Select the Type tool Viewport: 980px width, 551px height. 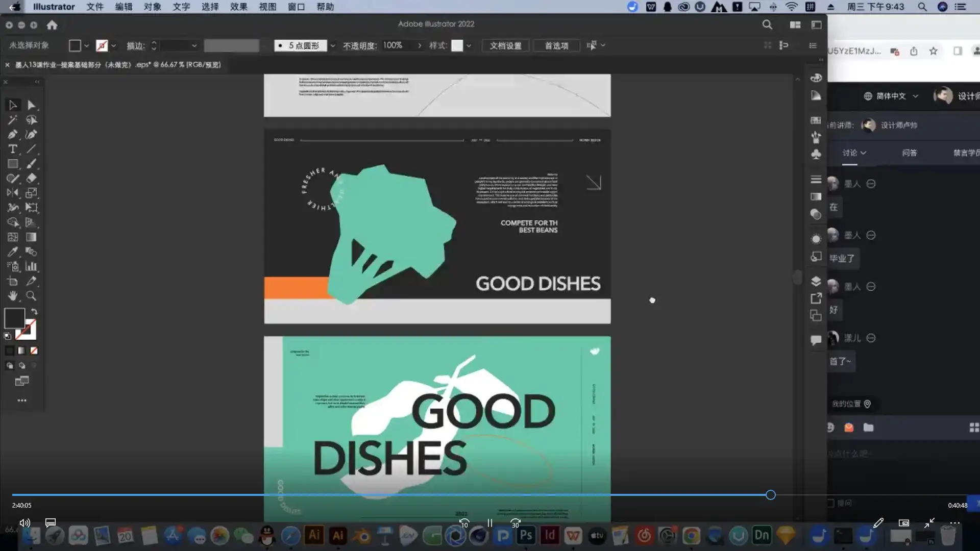pyautogui.click(x=12, y=149)
